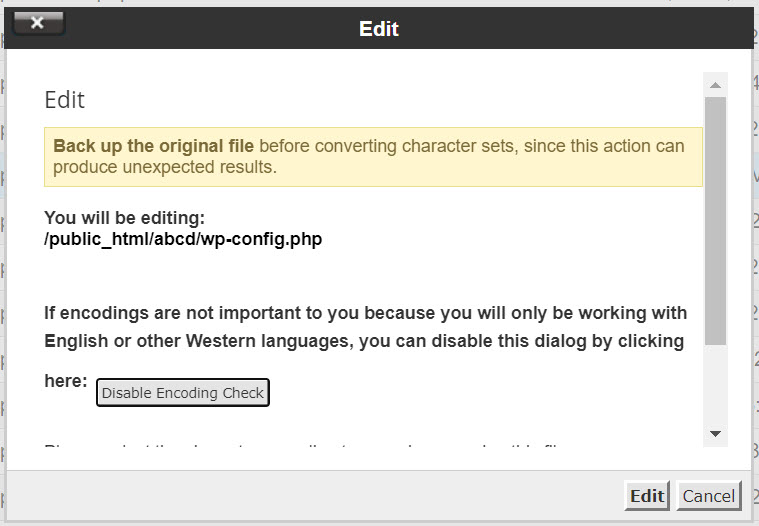Confirm with the Edit button in the footer

pos(647,496)
